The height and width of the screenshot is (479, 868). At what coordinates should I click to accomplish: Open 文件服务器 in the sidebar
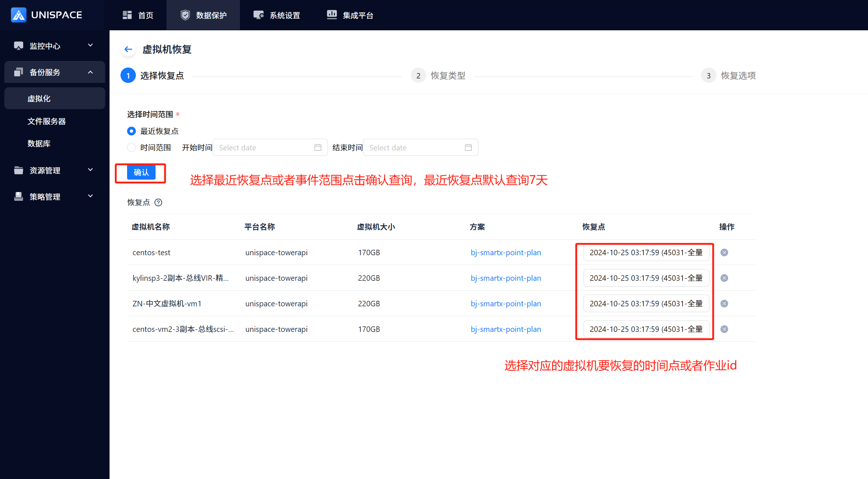47,121
